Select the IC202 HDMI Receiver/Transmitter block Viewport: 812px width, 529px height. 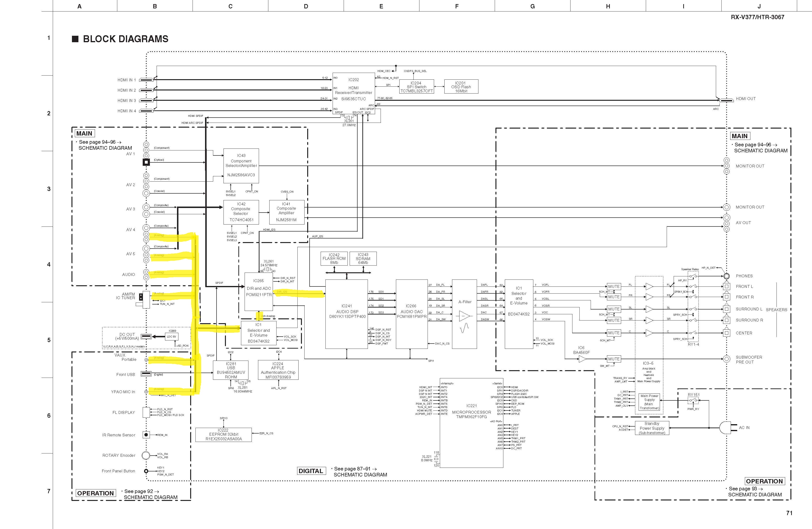[354, 93]
